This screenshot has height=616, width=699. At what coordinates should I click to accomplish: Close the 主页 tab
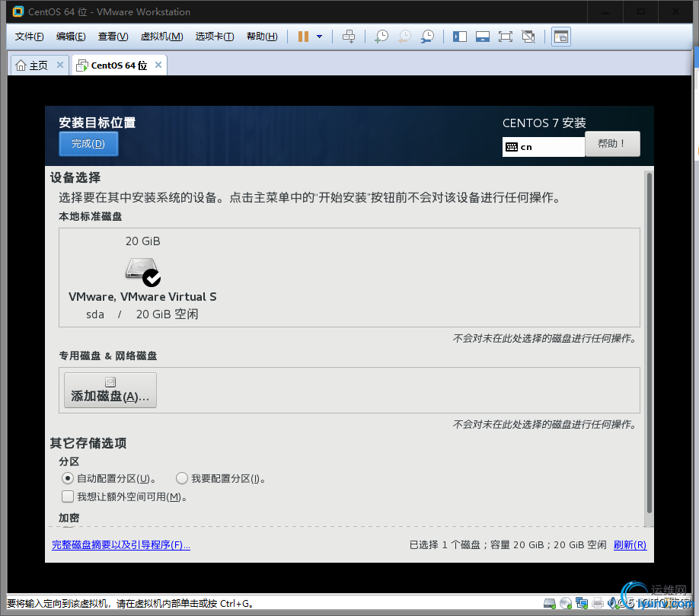tap(60, 65)
